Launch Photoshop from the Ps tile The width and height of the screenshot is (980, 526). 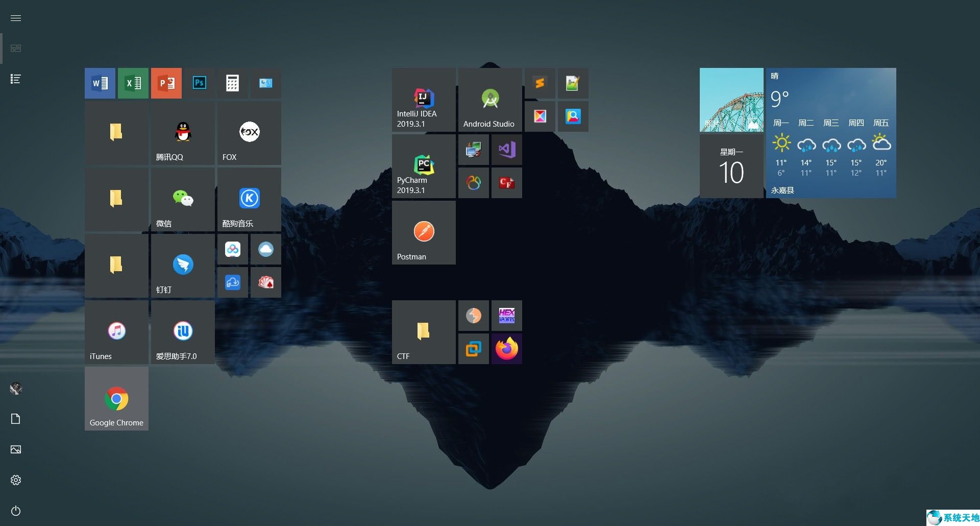(200, 83)
